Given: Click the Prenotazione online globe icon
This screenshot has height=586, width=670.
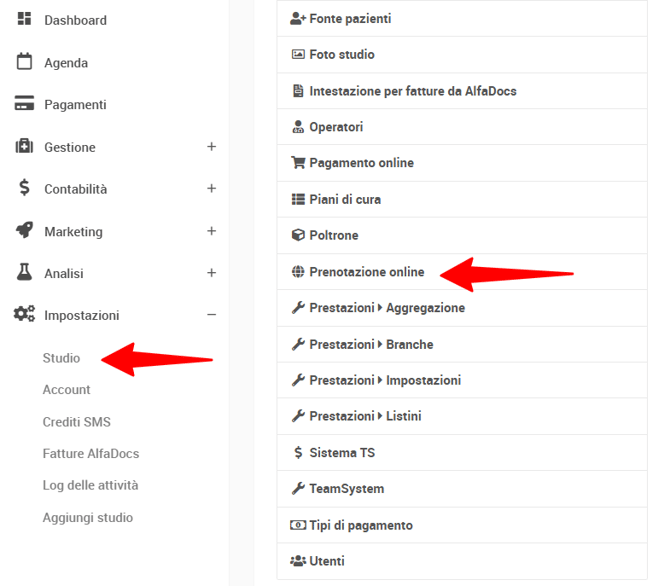Looking at the screenshot, I should 297,272.
